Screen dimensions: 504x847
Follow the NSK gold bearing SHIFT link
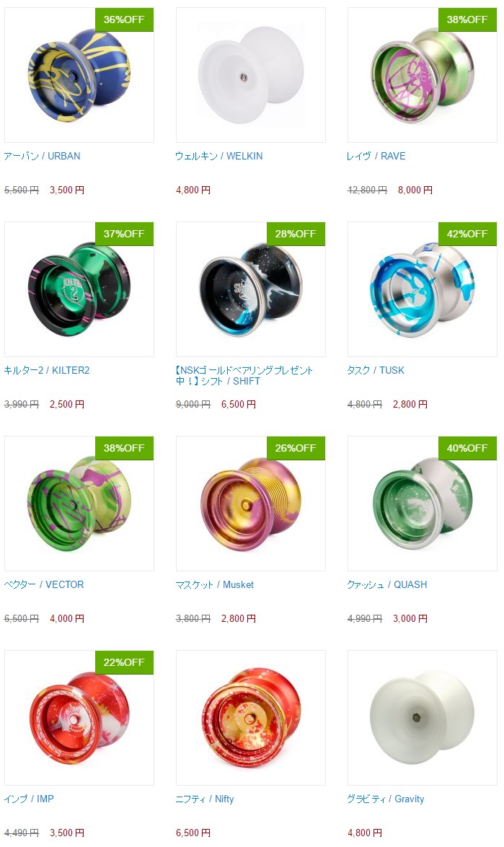[244, 375]
